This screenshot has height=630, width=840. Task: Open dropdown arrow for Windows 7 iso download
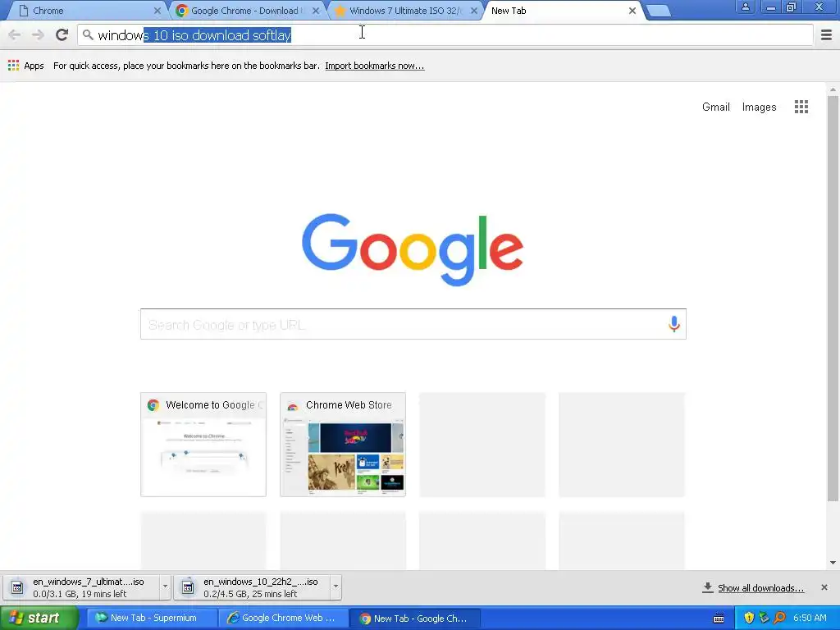click(165, 587)
